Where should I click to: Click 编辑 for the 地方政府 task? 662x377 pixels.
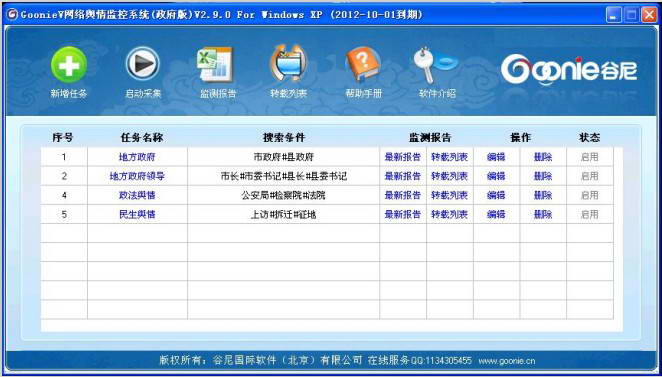click(496, 157)
